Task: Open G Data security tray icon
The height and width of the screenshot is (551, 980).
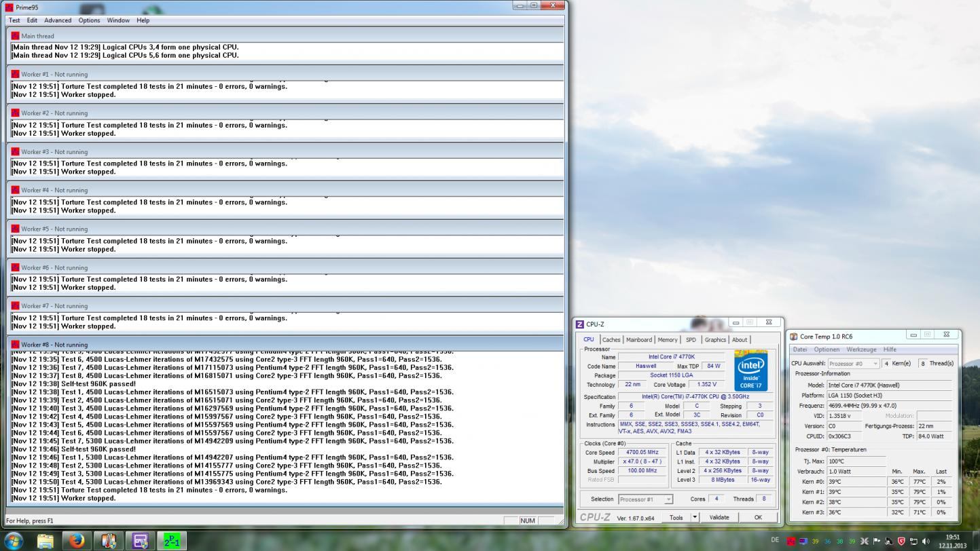Action: pos(901,541)
